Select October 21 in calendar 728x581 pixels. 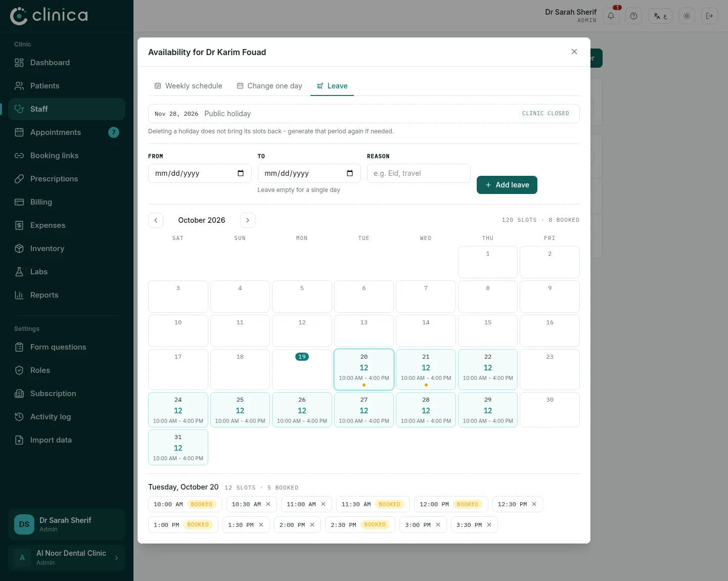point(426,369)
